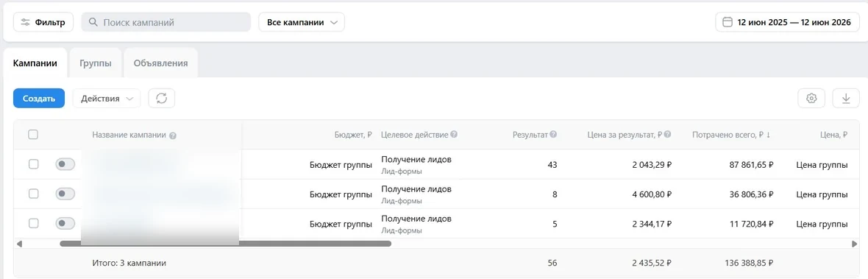Viewport: 868px width, 279px height.
Task: Click Цена группы in the 87 861,65 ₽ row
Action: pos(822,164)
